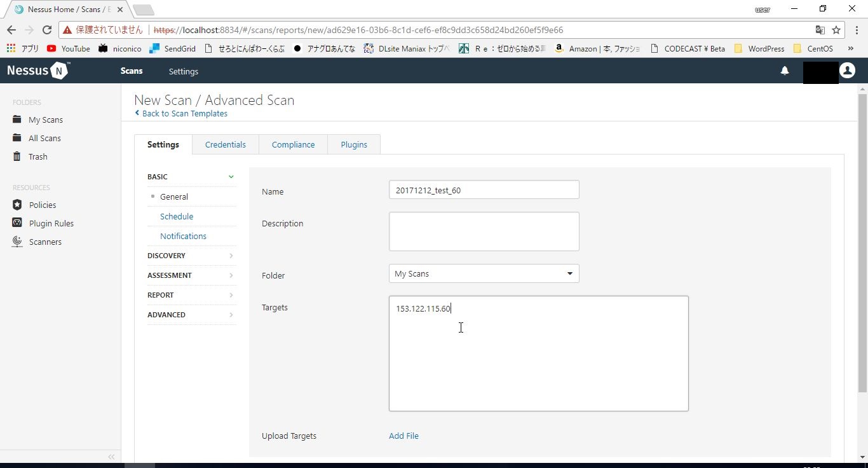This screenshot has width=868, height=468.
Task: Collapse the sidebar with double-chevron icon
Action: coord(111,457)
